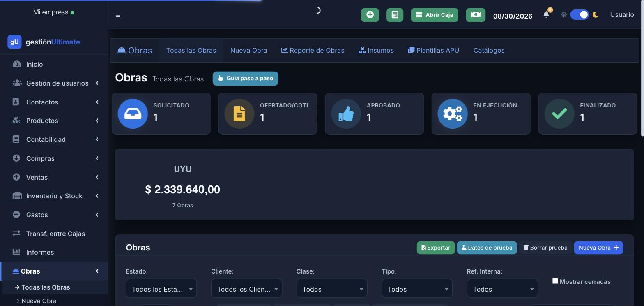Click the Borrar prueba button
The width and height of the screenshot is (644, 306).
point(545,248)
